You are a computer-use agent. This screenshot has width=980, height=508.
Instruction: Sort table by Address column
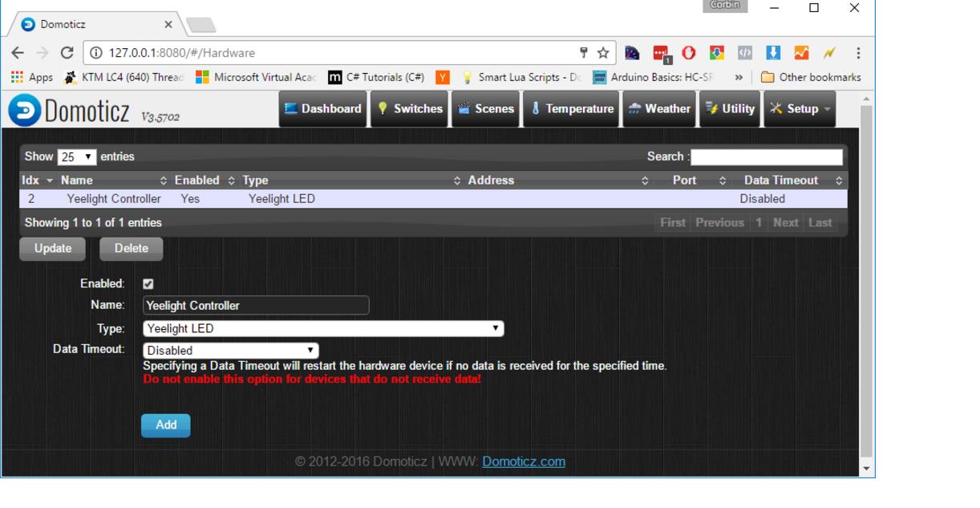click(557, 181)
